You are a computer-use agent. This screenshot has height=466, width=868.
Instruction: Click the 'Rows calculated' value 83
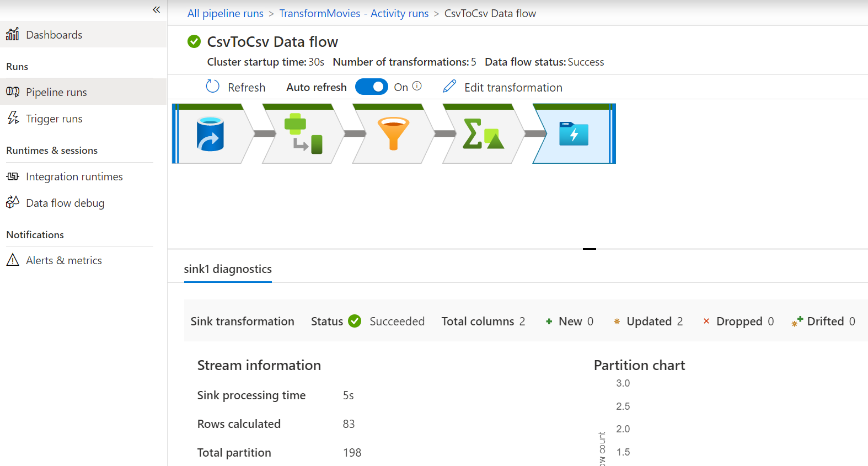coord(349,424)
